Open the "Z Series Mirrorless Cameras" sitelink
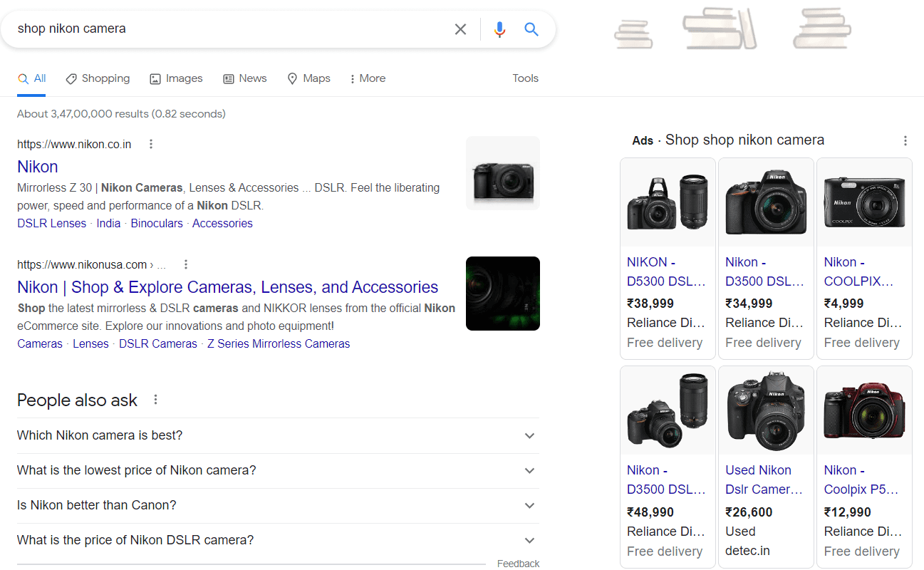Image resolution: width=924 pixels, height=570 pixels. [279, 343]
